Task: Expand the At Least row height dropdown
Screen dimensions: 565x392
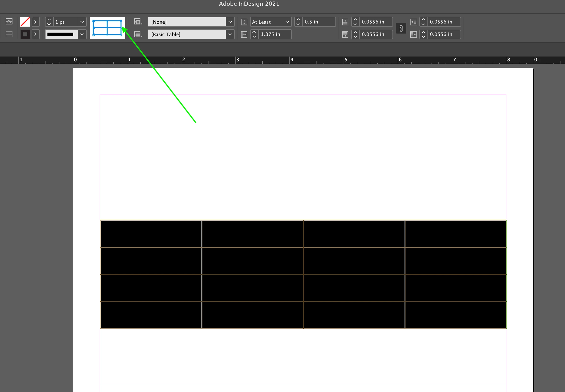Action: tap(287, 22)
